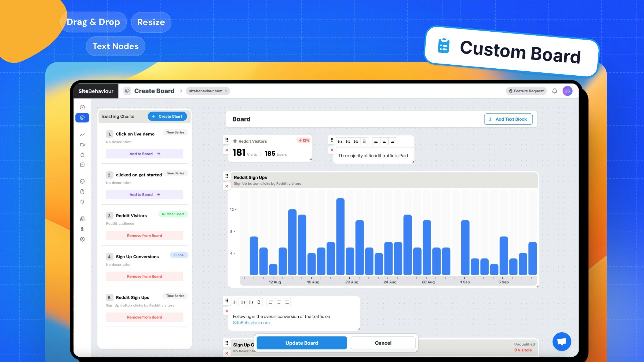Viewport: 644px width, 362px height.
Task: Align right in Reddit traffic text block
Action: pyautogui.click(x=392, y=141)
